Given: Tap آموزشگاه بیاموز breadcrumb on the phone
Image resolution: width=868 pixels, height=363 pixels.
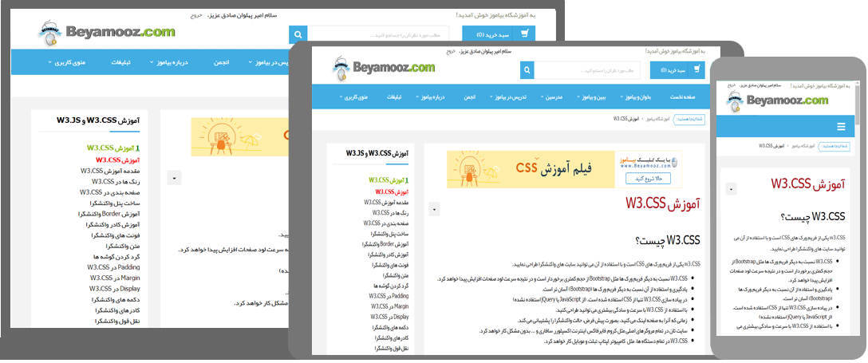Looking at the screenshot, I should (x=802, y=146).
